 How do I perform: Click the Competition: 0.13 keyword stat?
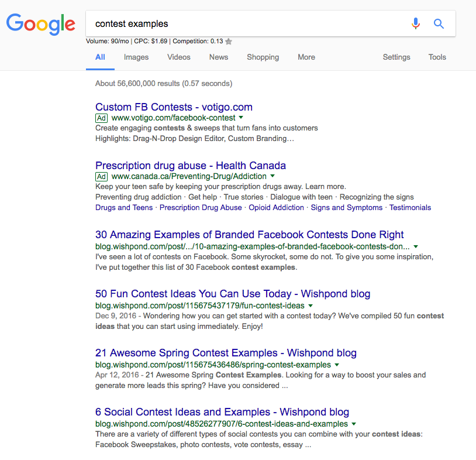[x=198, y=42]
